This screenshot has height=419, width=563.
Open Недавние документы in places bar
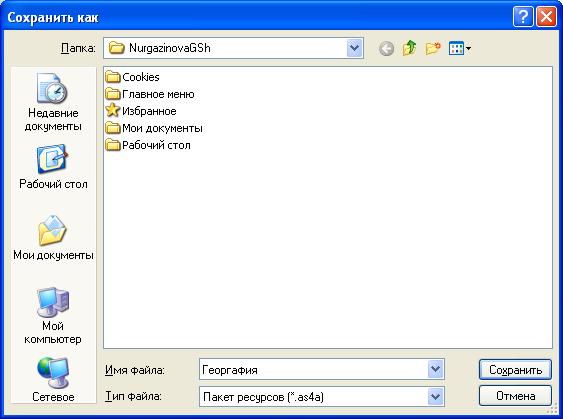tap(53, 103)
